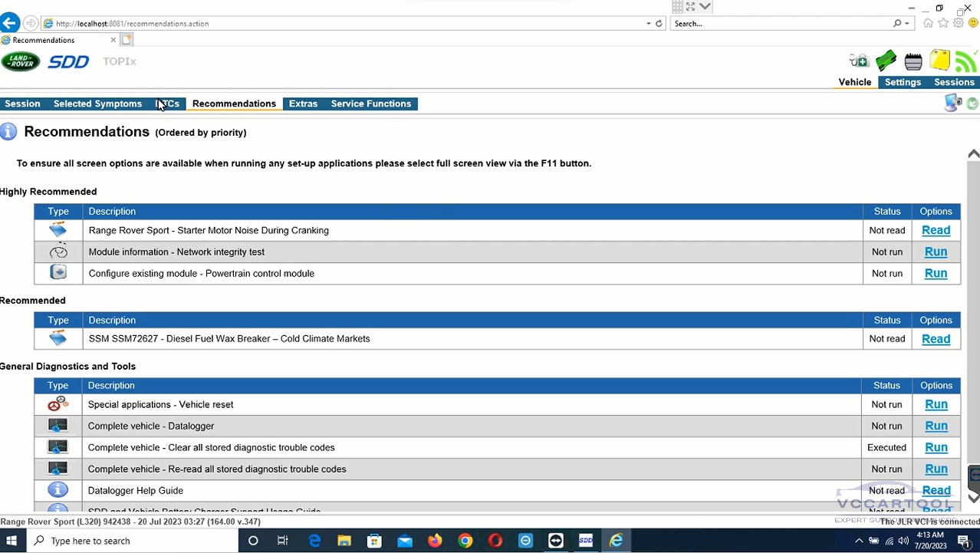
Task: Show hidden system tray icons
Action: tap(859, 541)
